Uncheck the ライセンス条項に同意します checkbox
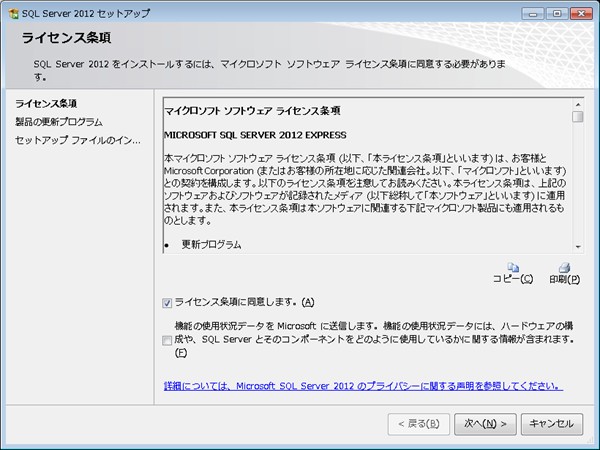The width and height of the screenshot is (600, 450). (x=167, y=303)
